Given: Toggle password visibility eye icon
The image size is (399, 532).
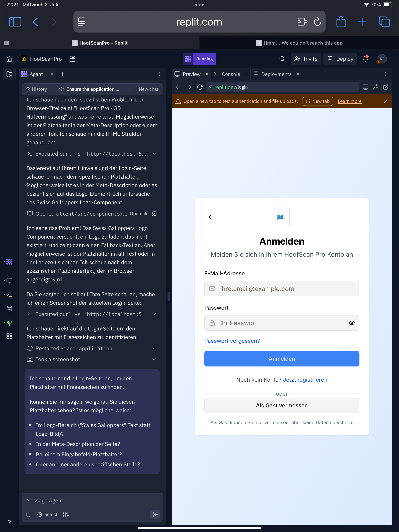Looking at the screenshot, I should [x=352, y=323].
